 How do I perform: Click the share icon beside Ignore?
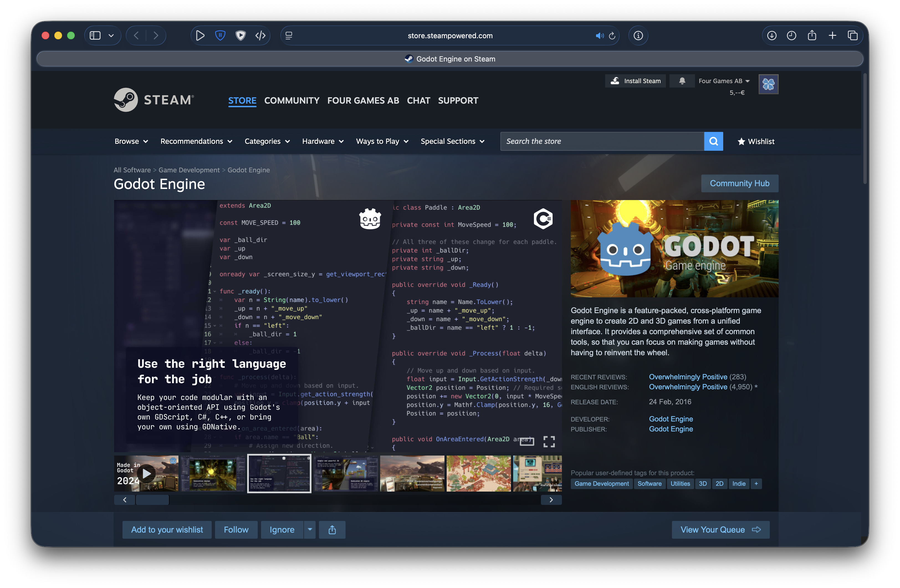[332, 530]
